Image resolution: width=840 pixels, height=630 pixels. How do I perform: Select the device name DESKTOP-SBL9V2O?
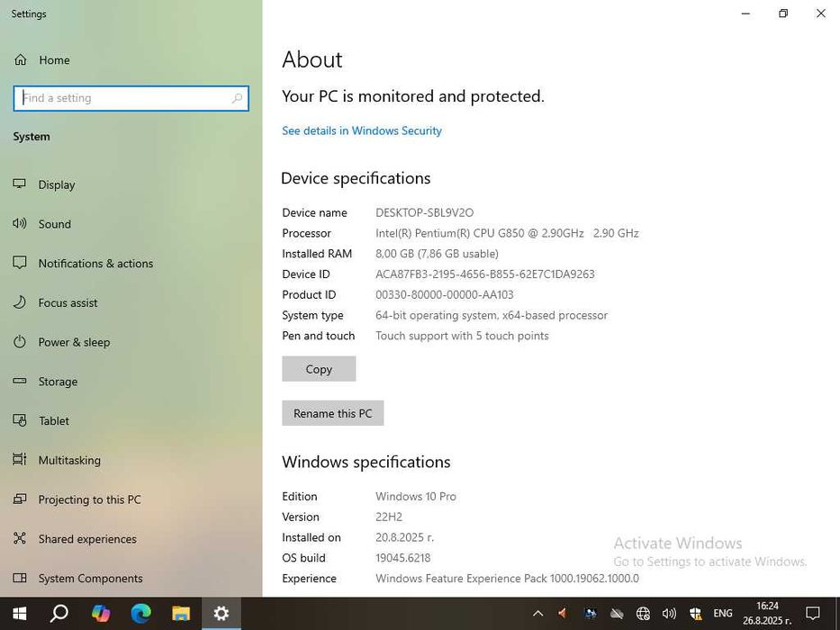(x=424, y=212)
